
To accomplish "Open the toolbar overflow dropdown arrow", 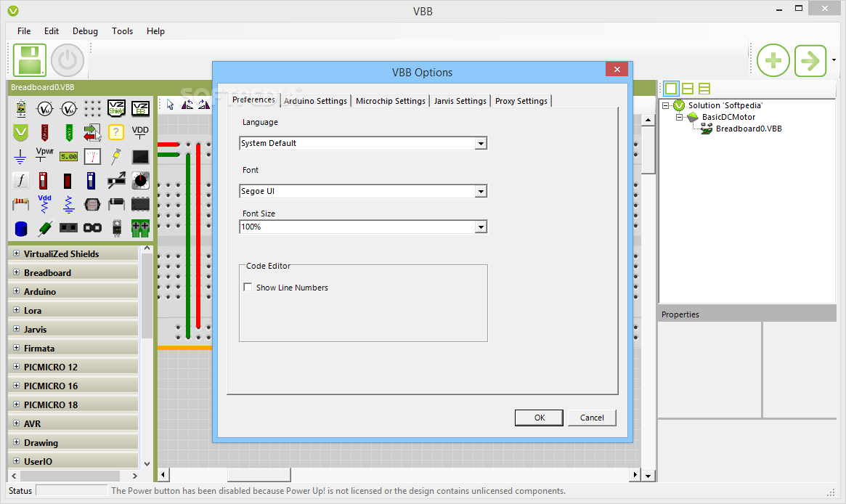I will (x=834, y=60).
